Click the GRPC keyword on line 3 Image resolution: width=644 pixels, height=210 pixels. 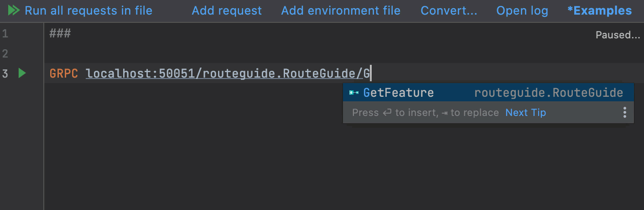[x=64, y=73]
